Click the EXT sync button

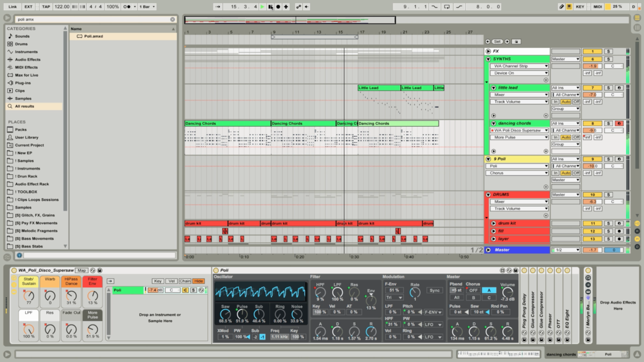pyautogui.click(x=28, y=6)
